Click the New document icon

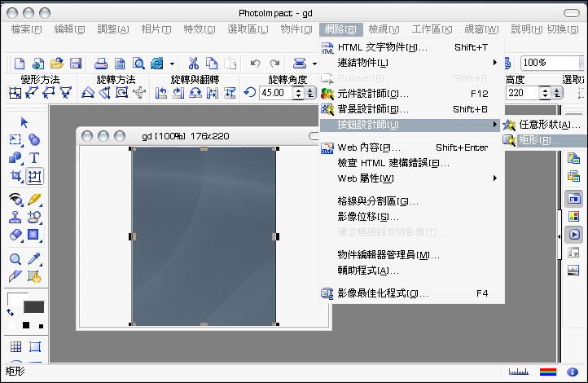click(x=19, y=64)
